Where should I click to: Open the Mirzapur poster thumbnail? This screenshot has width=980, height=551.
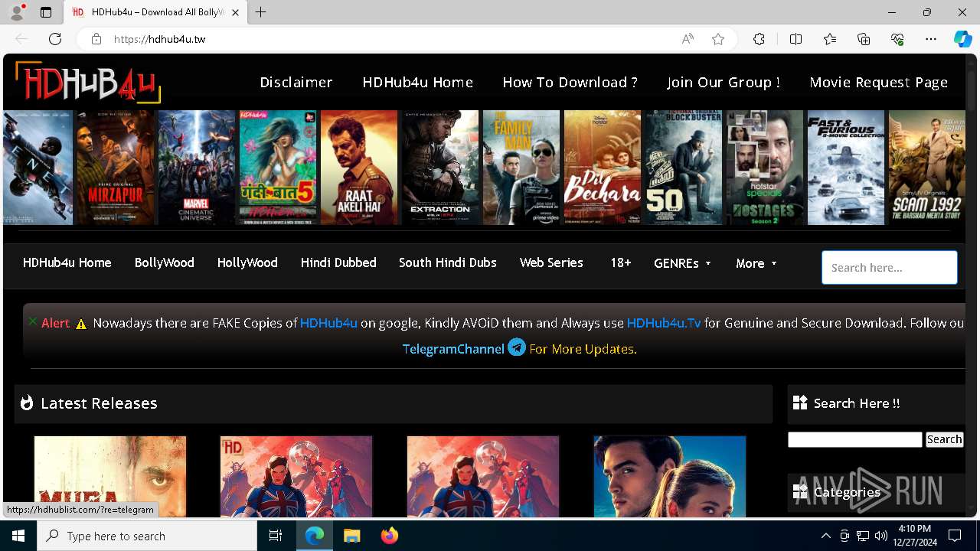pos(115,168)
